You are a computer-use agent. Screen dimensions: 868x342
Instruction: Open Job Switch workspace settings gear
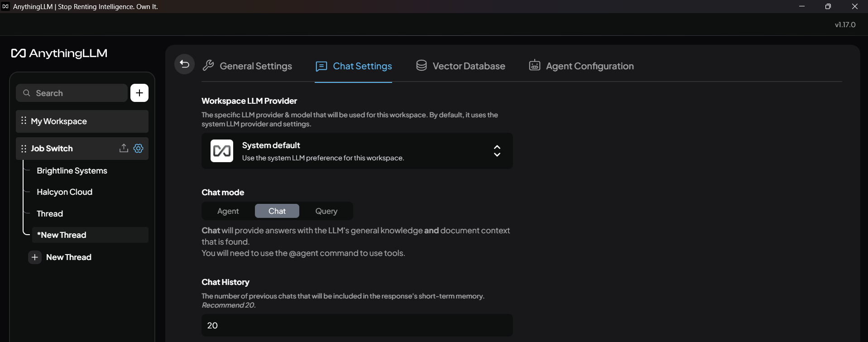pos(139,148)
